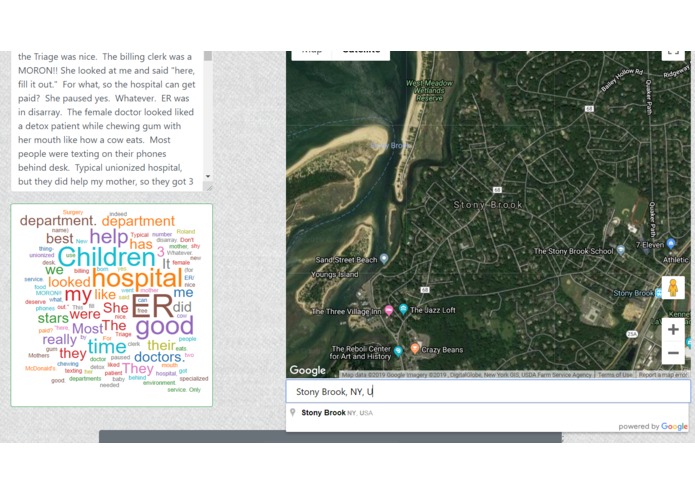Click the word 'hospital' in word cloud
This screenshot has width=695, height=494.
point(137,279)
